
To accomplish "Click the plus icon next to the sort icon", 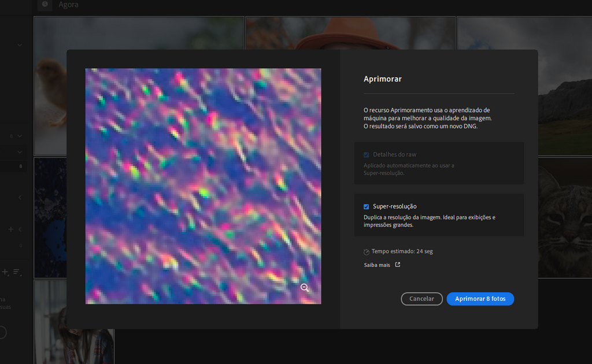I will point(5,272).
